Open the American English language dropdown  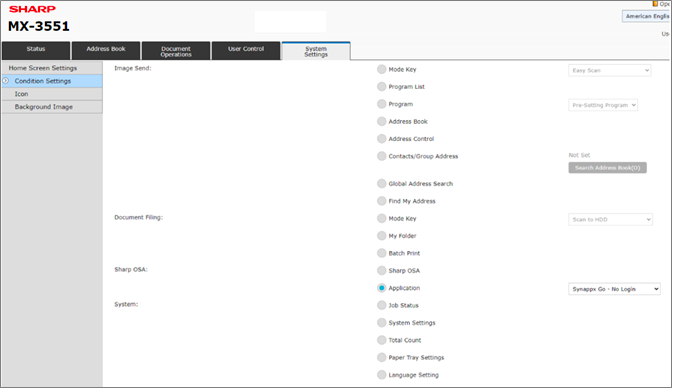click(647, 16)
